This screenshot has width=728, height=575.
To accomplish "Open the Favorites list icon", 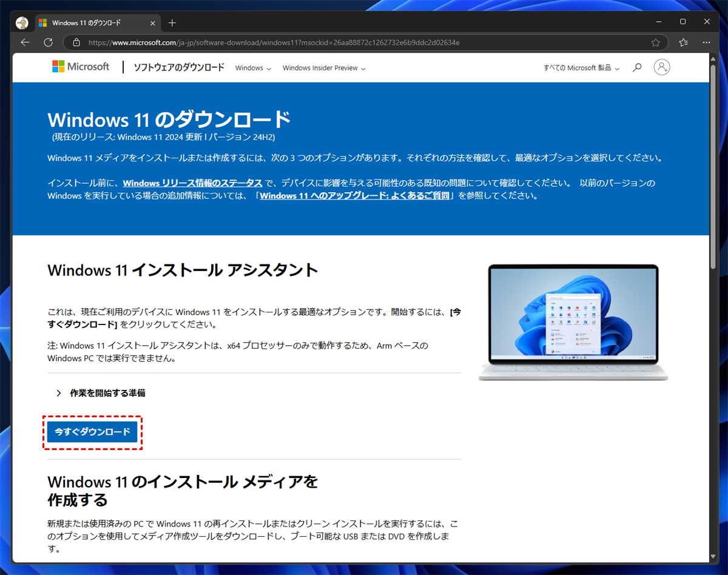I will pyautogui.click(x=684, y=42).
